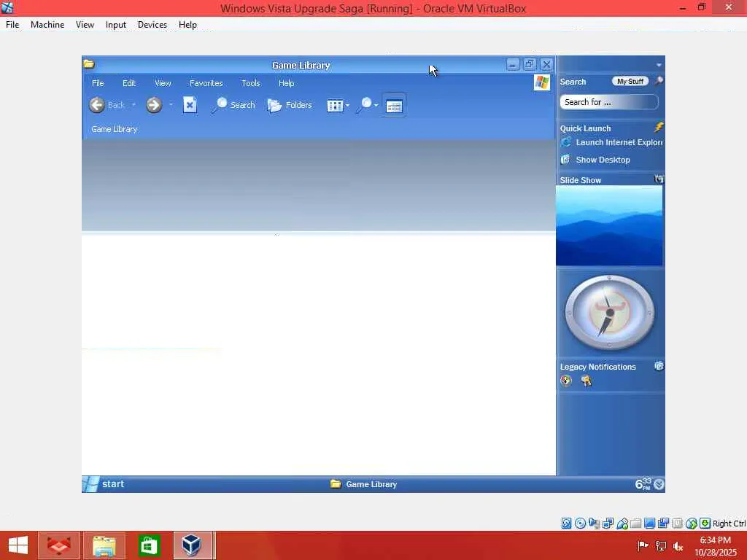Open the Game Library Help menu
Image resolution: width=747 pixels, height=560 pixels.
click(286, 83)
